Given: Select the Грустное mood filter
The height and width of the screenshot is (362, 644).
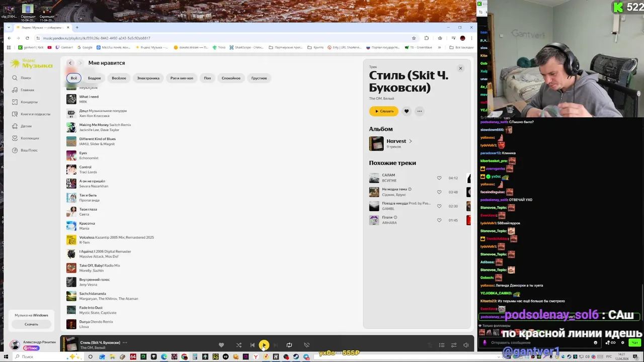Looking at the screenshot, I should (x=259, y=78).
